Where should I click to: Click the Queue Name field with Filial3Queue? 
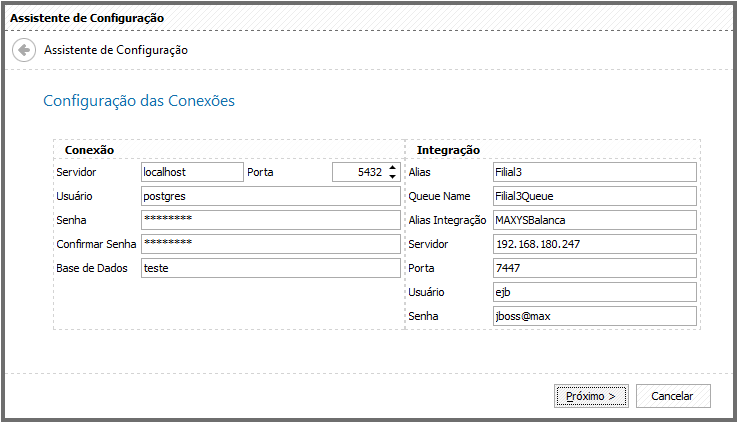coord(595,196)
